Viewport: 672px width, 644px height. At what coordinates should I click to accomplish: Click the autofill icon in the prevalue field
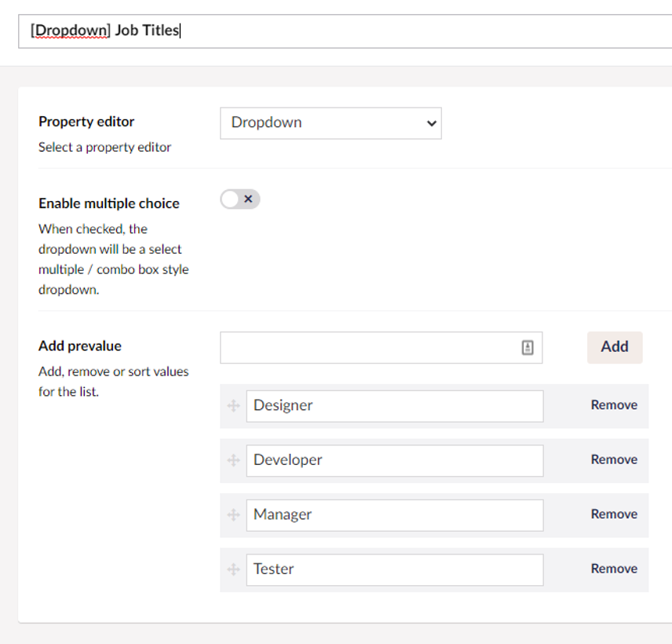tap(528, 348)
